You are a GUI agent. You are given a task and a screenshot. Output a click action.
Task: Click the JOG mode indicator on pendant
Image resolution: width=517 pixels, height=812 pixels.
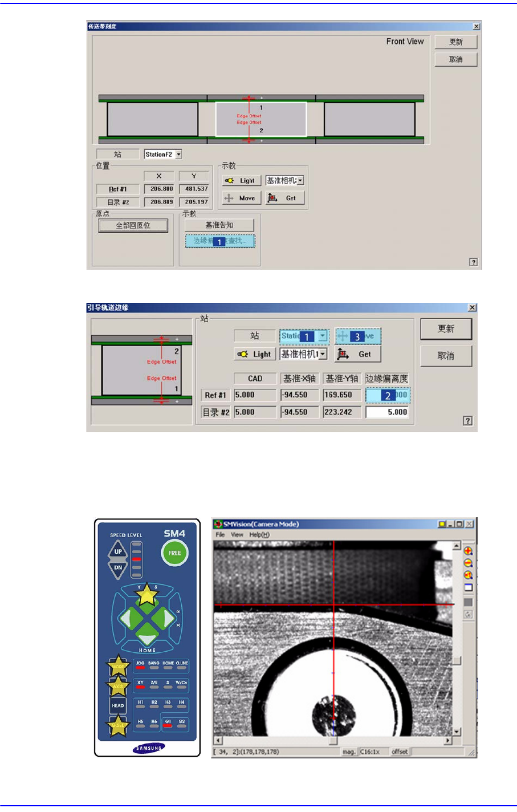click(x=140, y=665)
